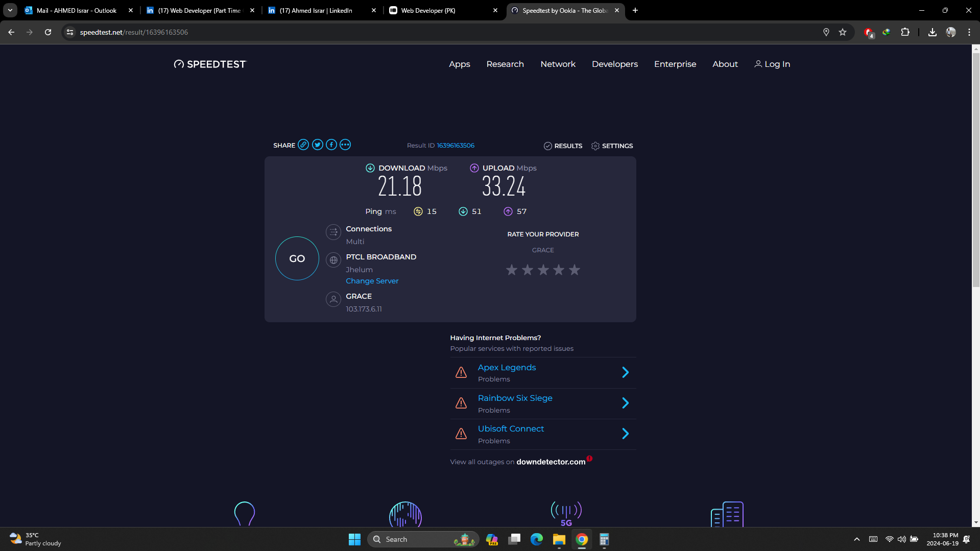Expand Apex Legends problems chevron
This screenshot has height=551, width=980.
coord(625,373)
